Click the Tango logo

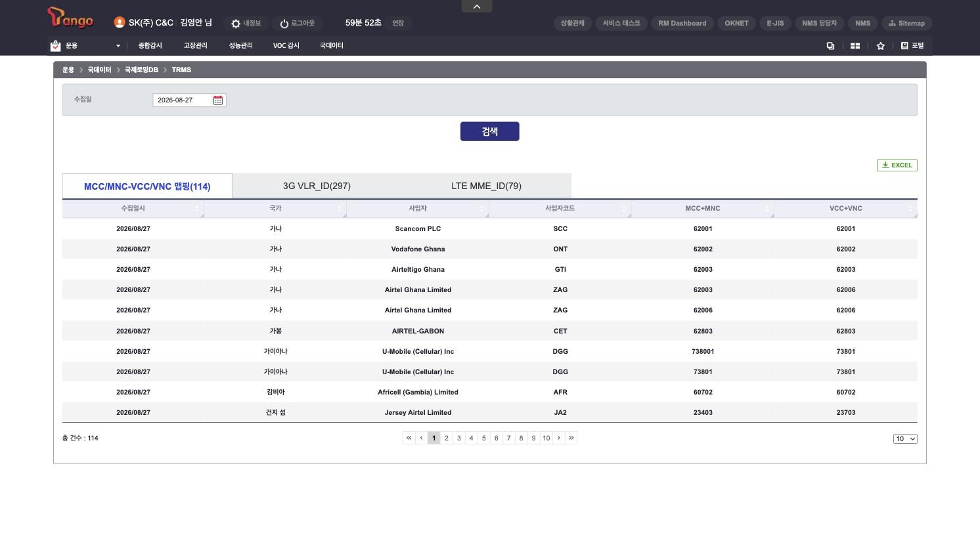70,18
